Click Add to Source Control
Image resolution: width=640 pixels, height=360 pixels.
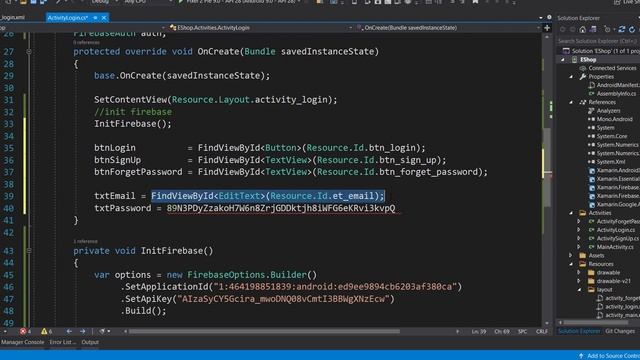point(609,356)
